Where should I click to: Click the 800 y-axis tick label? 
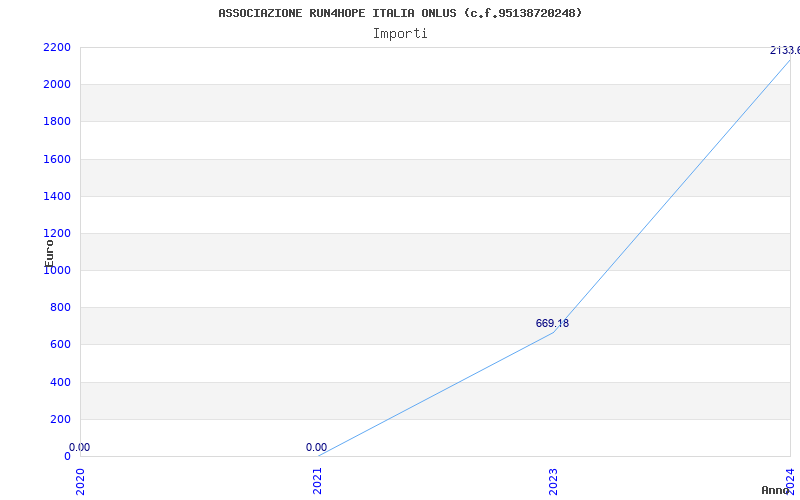[60, 308]
